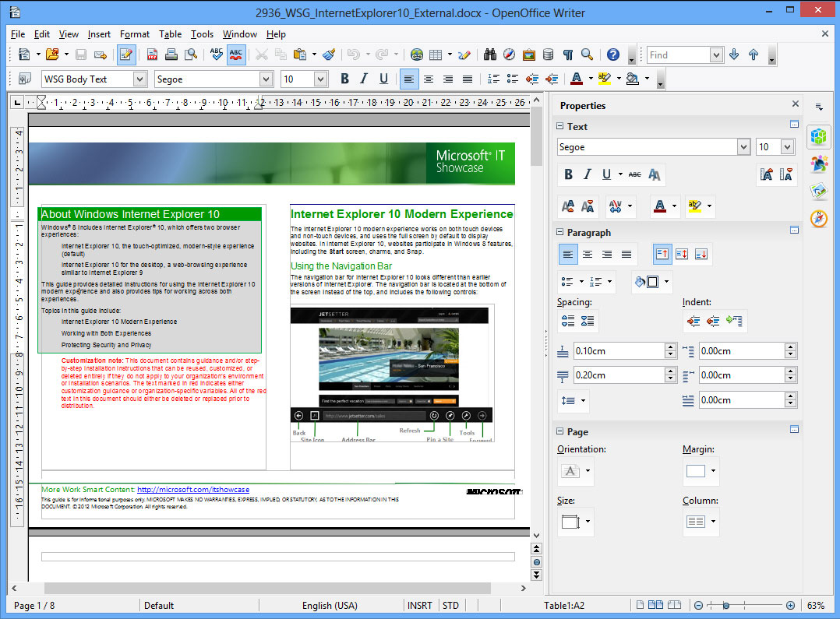The image size is (840, 619).
Task: Click the Print document icon
Action: click(x=171, y=55)
